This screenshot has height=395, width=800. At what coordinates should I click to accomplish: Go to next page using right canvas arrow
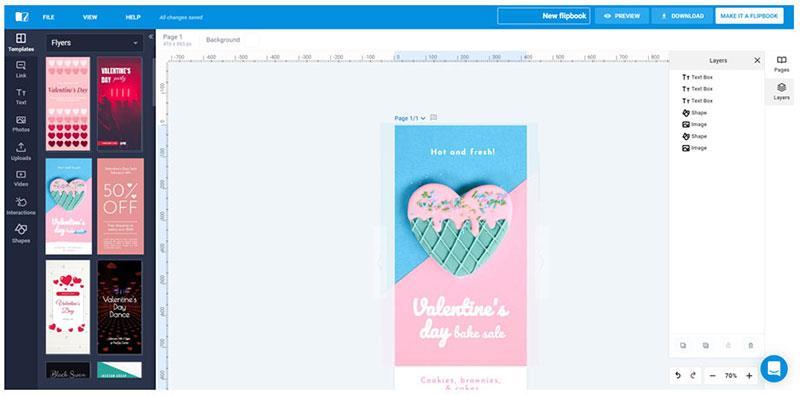click(541, 262)
